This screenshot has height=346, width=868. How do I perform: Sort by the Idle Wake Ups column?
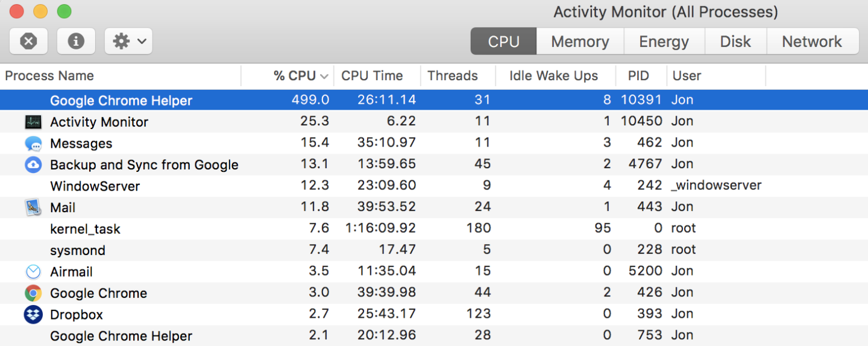tap(553, 76)
